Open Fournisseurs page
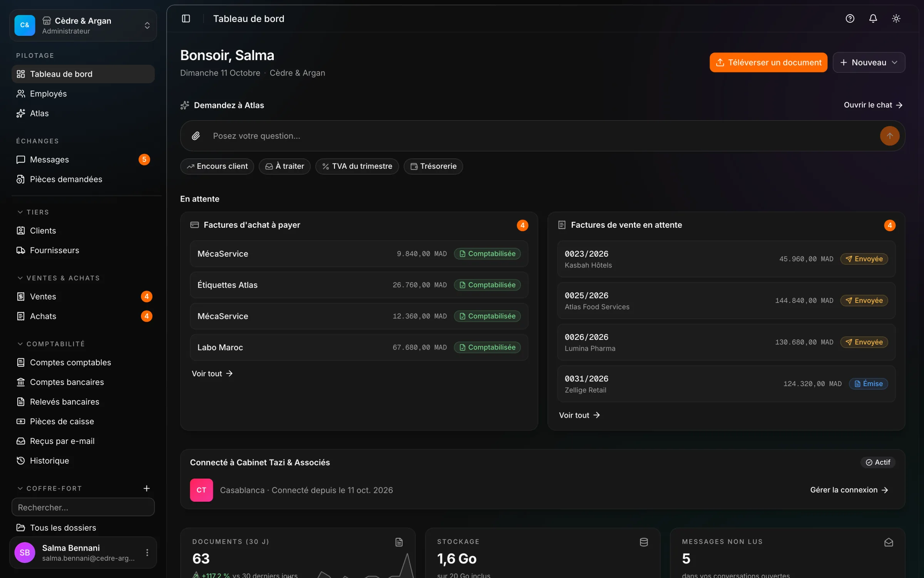The width and height of the screenshot is (924, 578). (83, 250)
